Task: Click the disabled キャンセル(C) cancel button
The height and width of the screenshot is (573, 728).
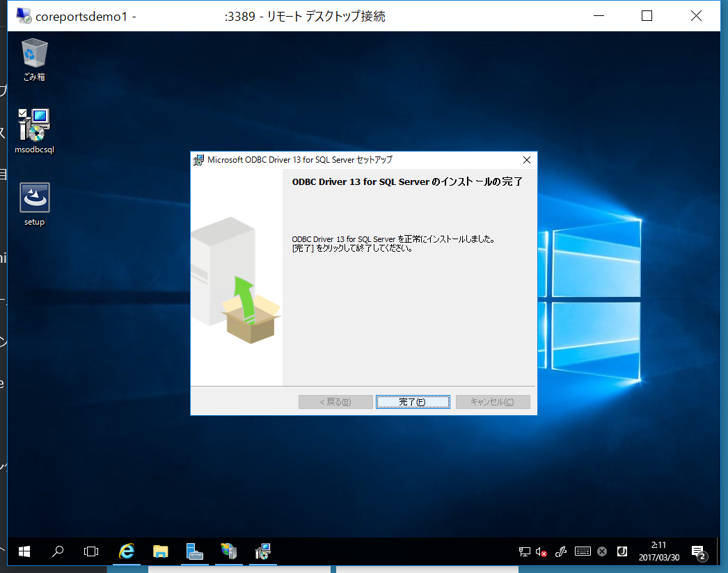Action: click(493, 402)
